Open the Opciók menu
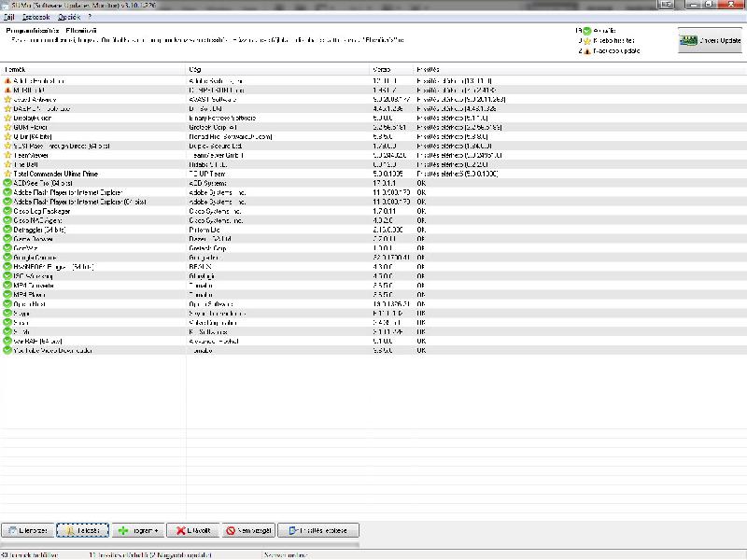 pos(69,17)
